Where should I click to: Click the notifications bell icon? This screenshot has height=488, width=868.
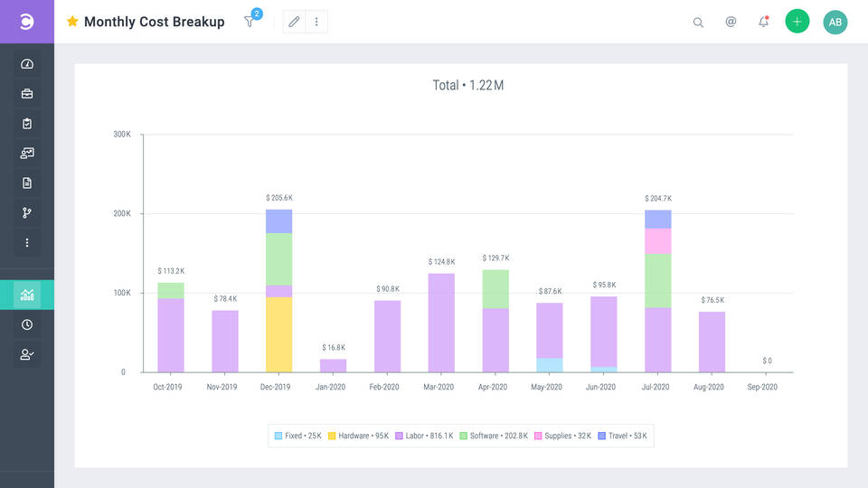763,22
